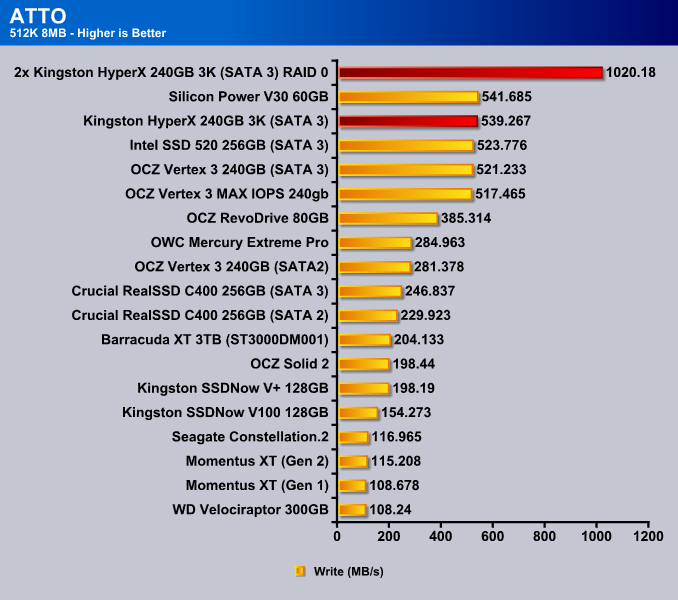Click the OCZ Vertex 3 MAX IOPS bar
Viewport: 678px width, 600px height.
406,194
